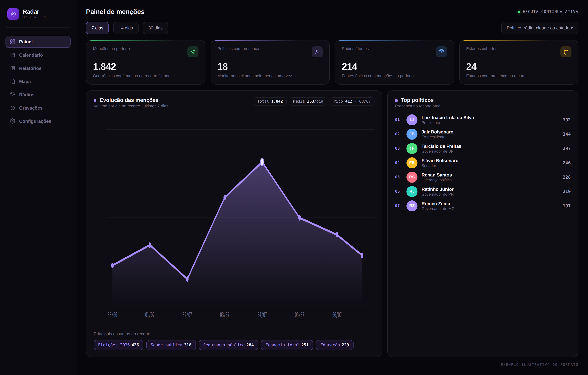The height and width of the screenshot is (375, 588).
Task: Select the Renan Santos name
Action: [x=436, y=175]
